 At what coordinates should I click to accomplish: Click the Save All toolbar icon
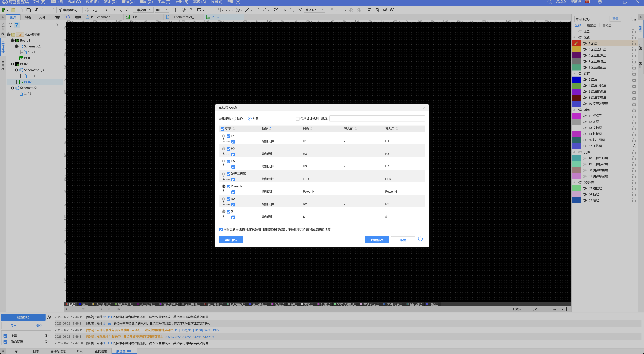[x=29, y=10]
